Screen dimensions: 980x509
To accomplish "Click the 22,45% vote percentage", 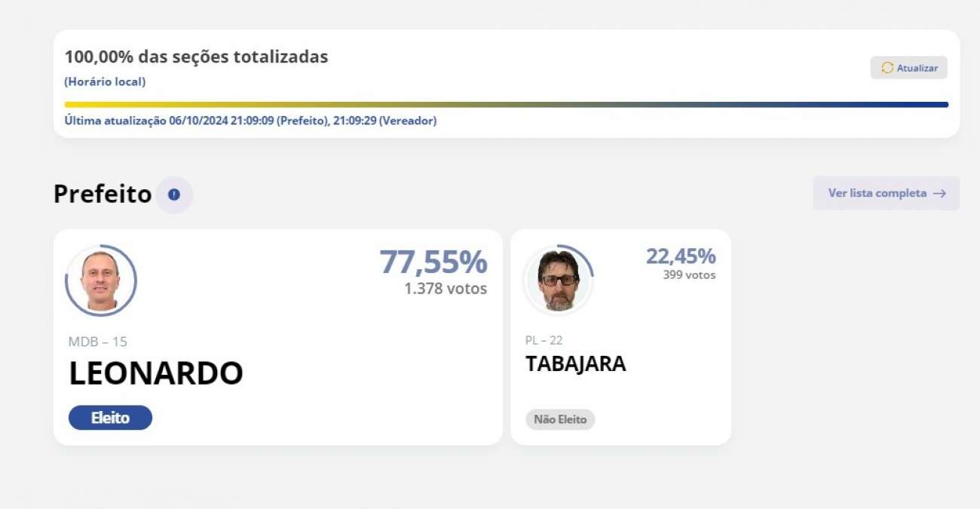I will 681,256.
